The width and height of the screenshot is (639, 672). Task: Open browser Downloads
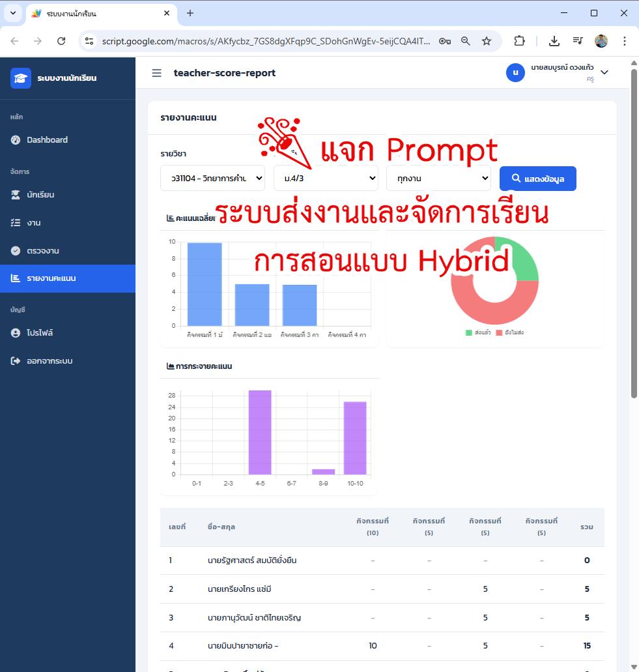(x=554, y=41)
